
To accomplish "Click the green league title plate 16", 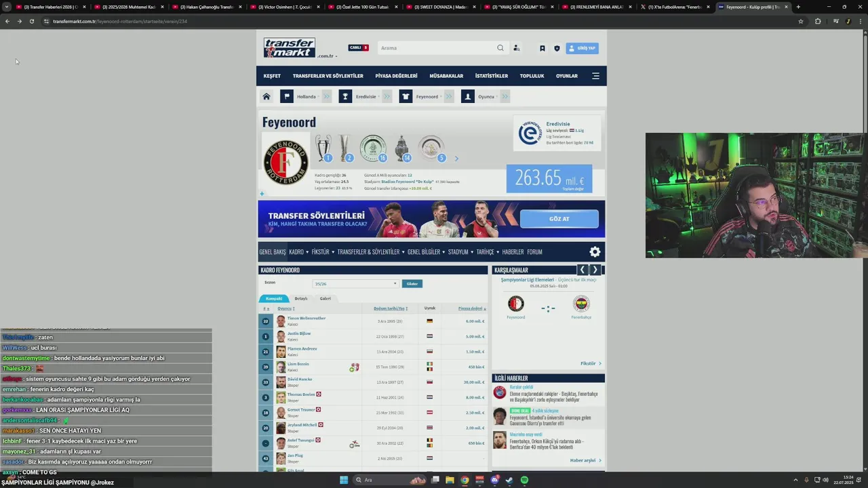I will (x=373, y=148).
